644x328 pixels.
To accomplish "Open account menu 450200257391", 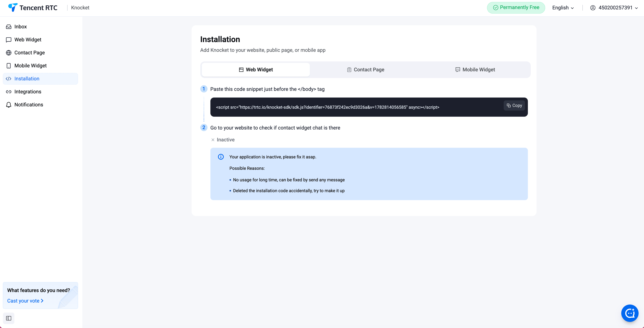I will click(x=614, y=8).
